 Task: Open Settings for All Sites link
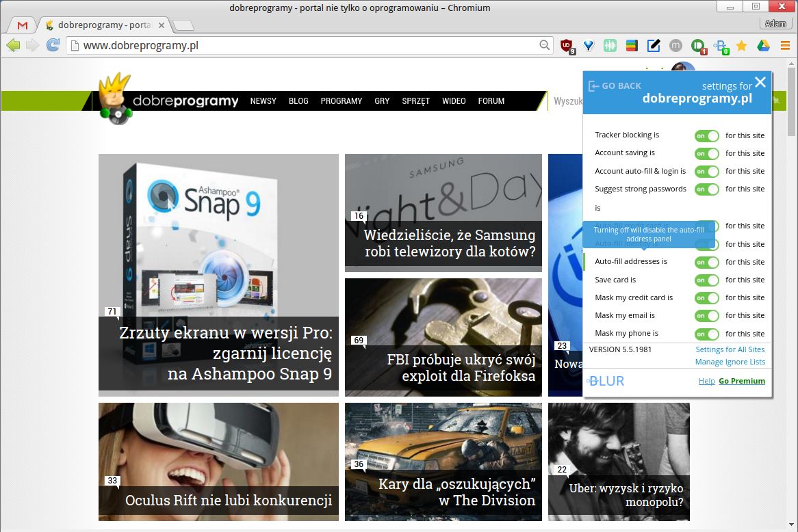pyautogui.click(x=730, y=349)
